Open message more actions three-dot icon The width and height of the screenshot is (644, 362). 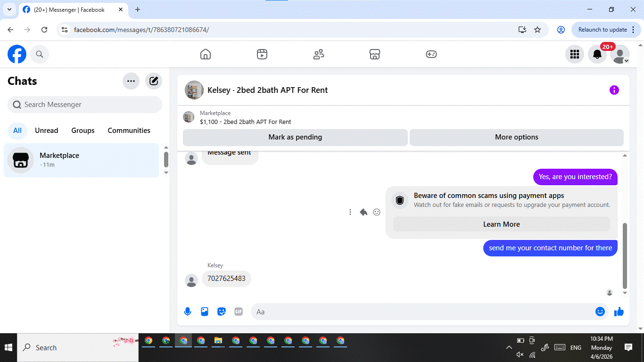click(x=350, y=212)
